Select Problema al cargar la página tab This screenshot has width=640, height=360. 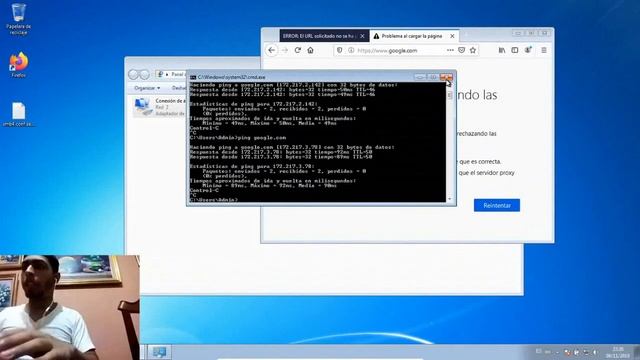[412, 36]
